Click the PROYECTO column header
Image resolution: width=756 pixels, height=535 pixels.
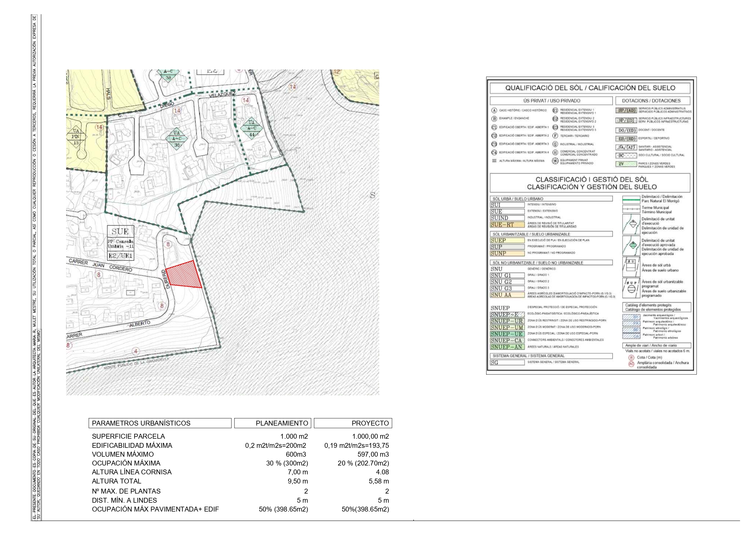[x=353, y=423]
